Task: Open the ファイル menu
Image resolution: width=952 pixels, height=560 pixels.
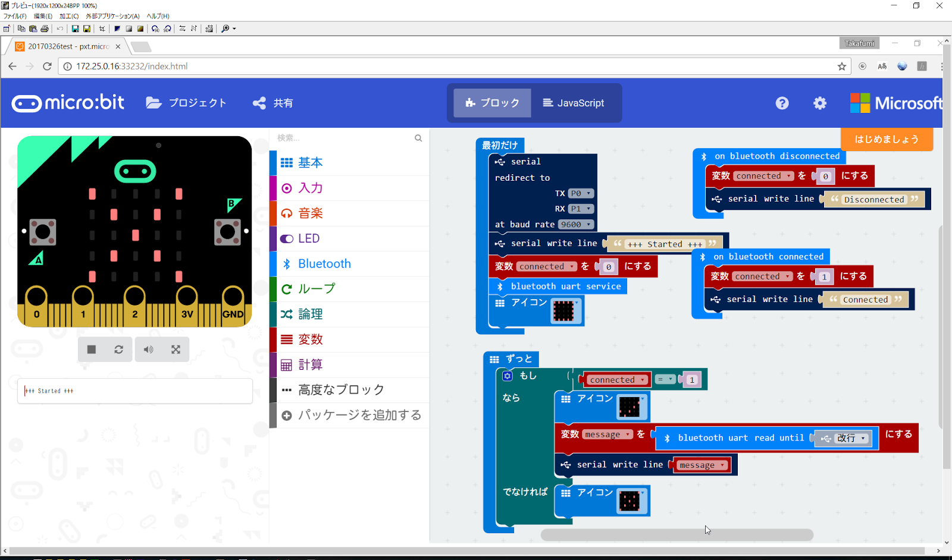Action: [x=15, y=16]
